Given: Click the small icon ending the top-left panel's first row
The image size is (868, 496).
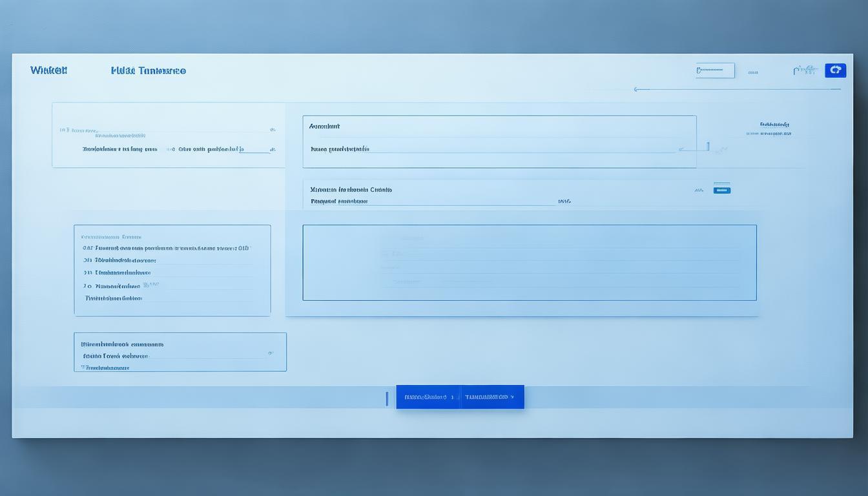Looking at the screenshot, I should [x=273, y=130].
